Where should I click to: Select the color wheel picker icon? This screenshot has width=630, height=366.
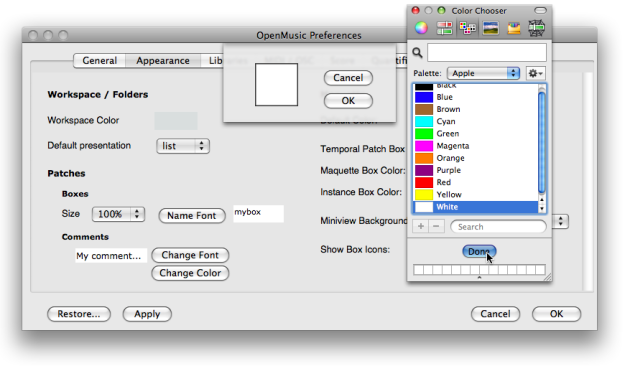pyautogui.click(x=421, y=28)
